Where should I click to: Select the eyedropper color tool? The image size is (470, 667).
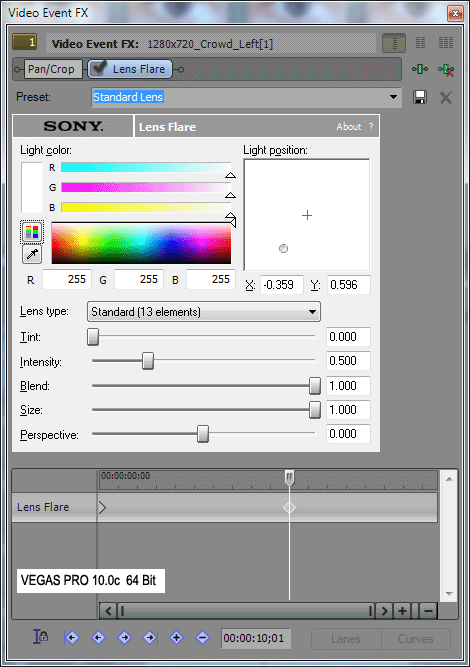tap(32, 254)
